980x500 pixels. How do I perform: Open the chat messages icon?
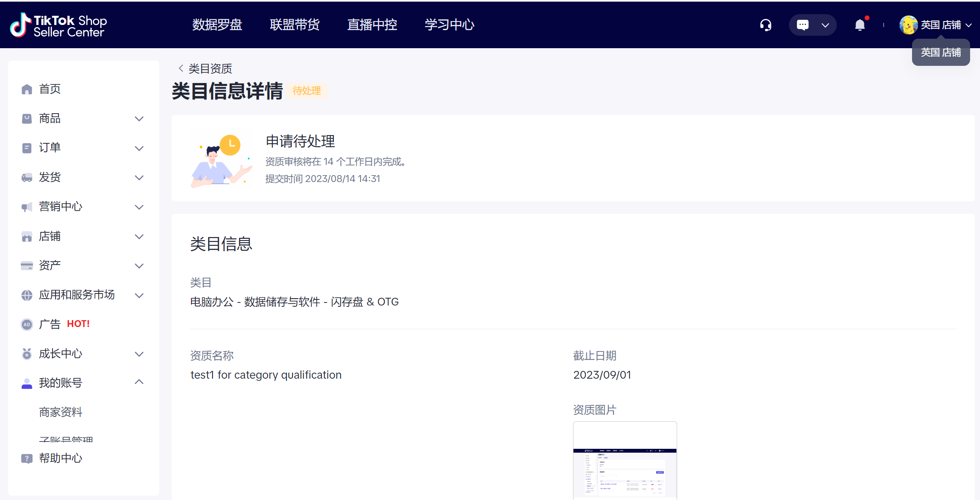[802, 25]
